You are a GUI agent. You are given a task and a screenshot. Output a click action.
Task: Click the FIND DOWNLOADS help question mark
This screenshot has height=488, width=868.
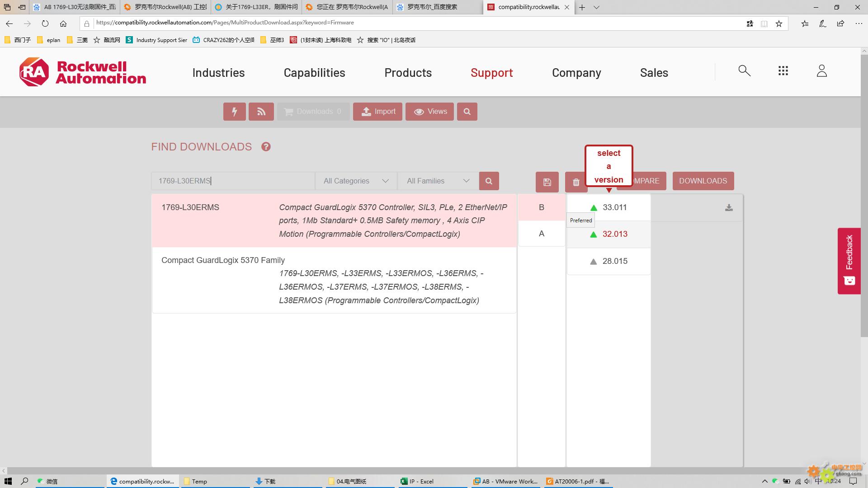coord(266,147)
